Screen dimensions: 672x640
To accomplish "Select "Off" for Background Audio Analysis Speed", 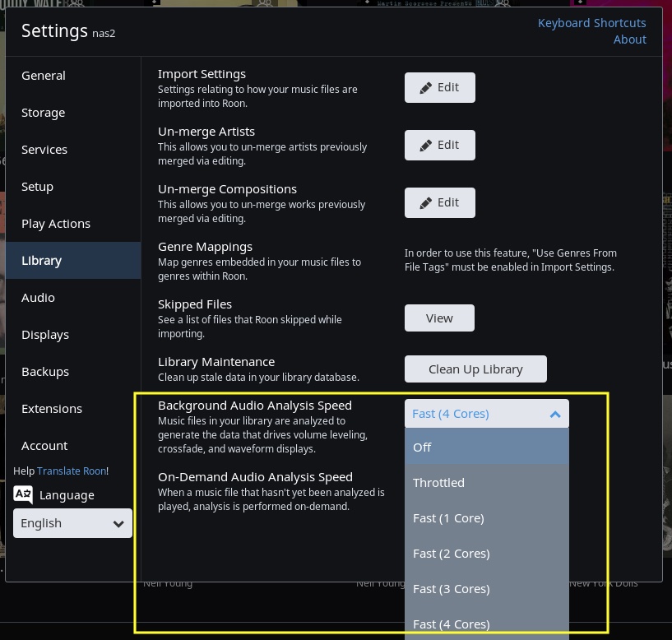I will (x=422, y=447).
